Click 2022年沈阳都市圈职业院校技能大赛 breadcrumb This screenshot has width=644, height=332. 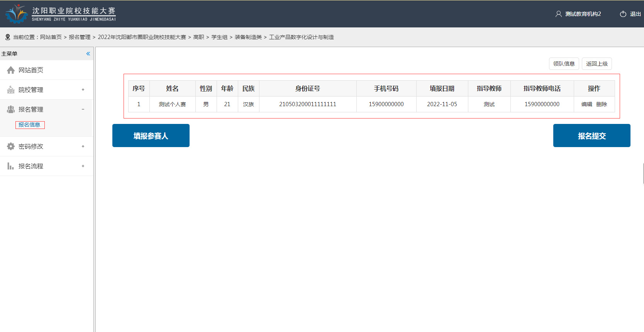(x=142, y=37)
